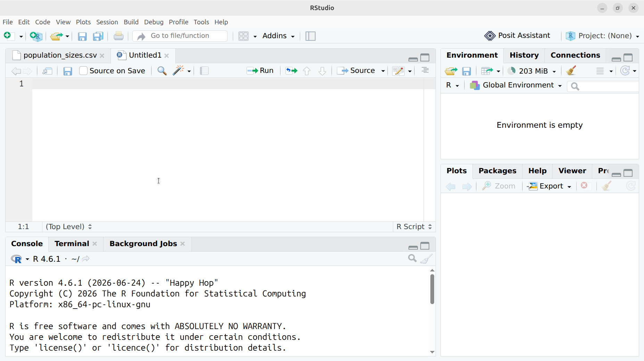Switch to the History tab
The image size is (644, 361).
(524, 55)
